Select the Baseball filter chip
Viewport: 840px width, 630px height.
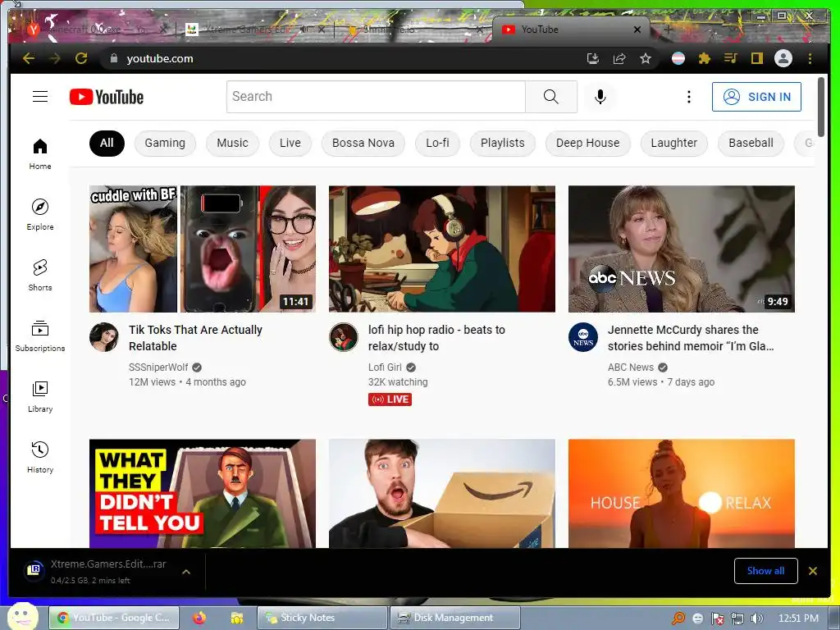click(x=751, y=143)
